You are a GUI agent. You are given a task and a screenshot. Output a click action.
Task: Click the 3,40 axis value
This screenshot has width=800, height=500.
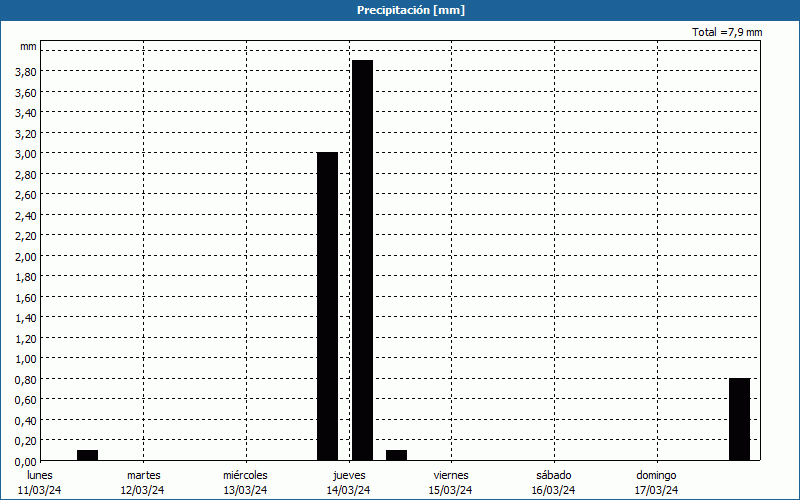[26, 113]
